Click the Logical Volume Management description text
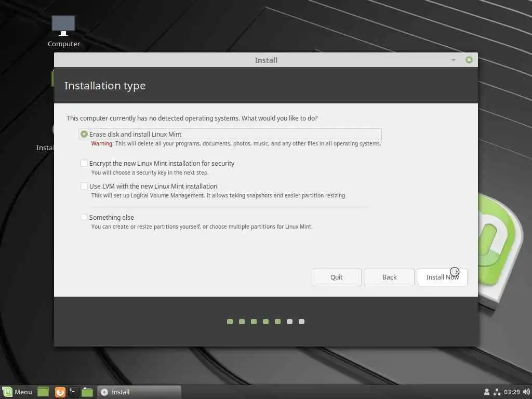This screenshot has width=532, height=399. coord(219,195)
